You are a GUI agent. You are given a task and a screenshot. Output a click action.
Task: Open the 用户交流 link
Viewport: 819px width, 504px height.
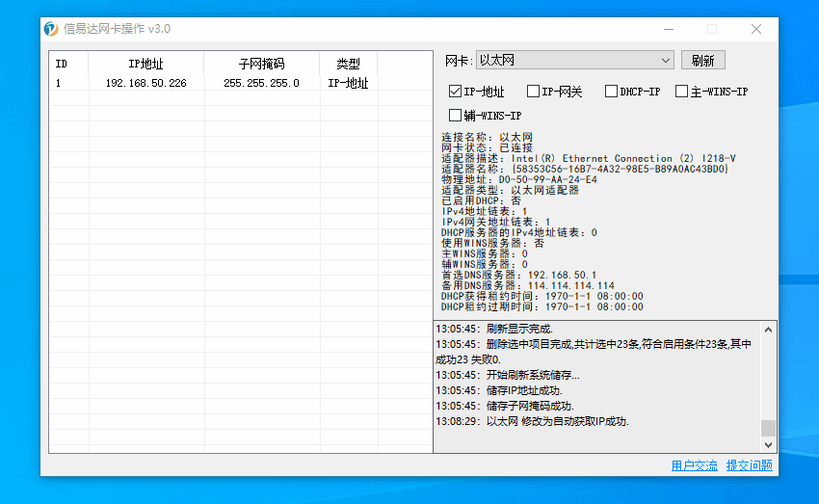click(694, 465)
